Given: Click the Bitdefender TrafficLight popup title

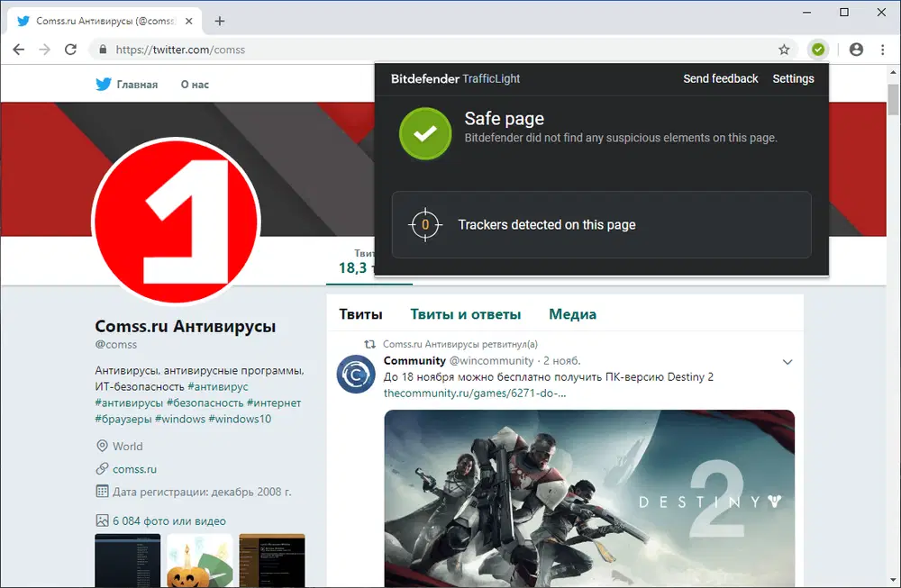Looking at the screenshot, I should point(455,78).
